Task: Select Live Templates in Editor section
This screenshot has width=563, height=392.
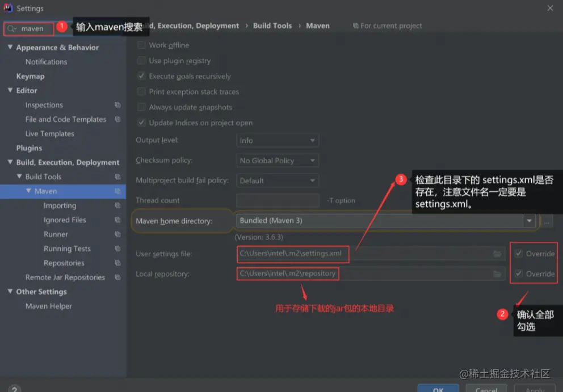Action: tap(50, 133)
